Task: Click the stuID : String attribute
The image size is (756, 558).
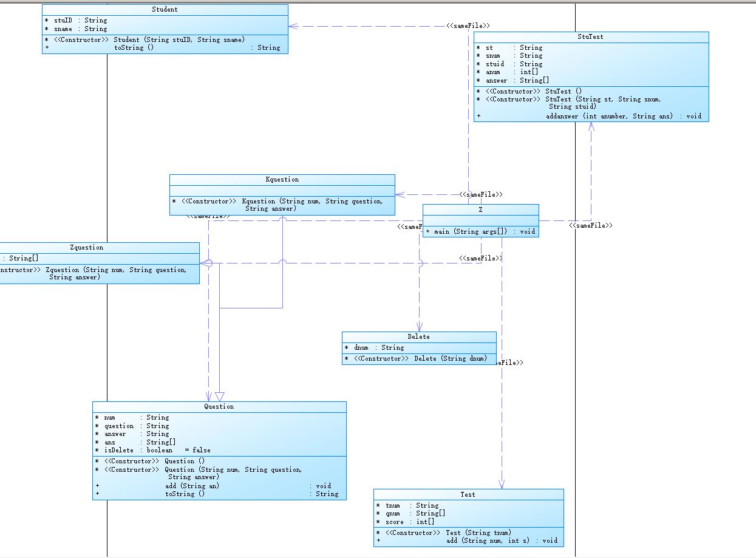Action: pos(76,20)
